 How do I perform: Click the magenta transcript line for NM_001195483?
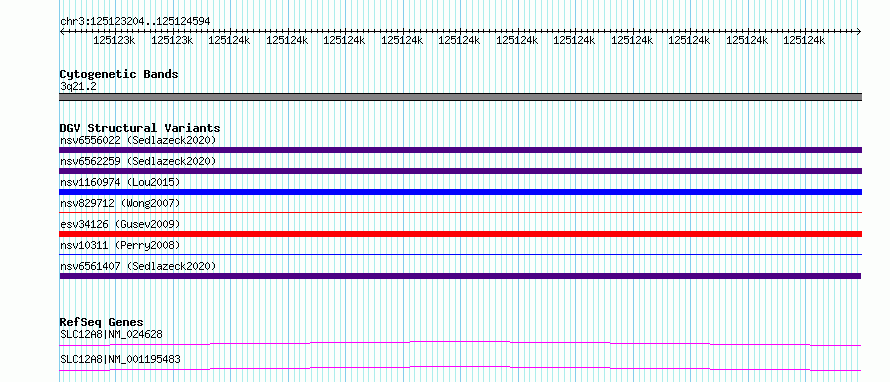coord(460,368)
